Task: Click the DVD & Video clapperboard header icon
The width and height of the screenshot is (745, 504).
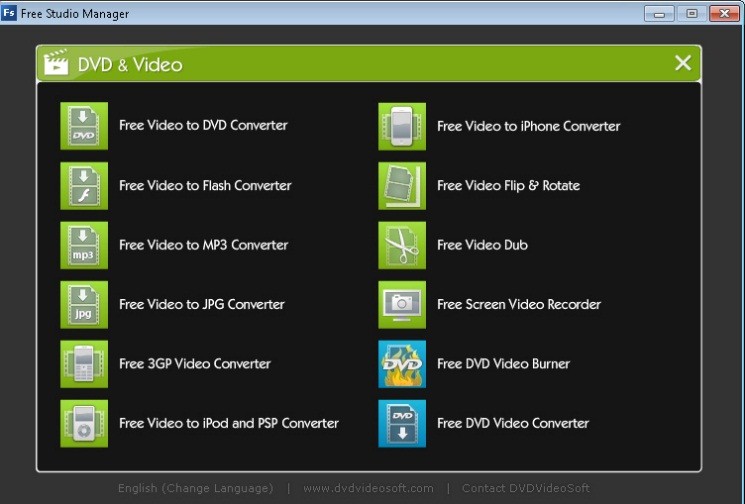Action: tap(56, 62)
